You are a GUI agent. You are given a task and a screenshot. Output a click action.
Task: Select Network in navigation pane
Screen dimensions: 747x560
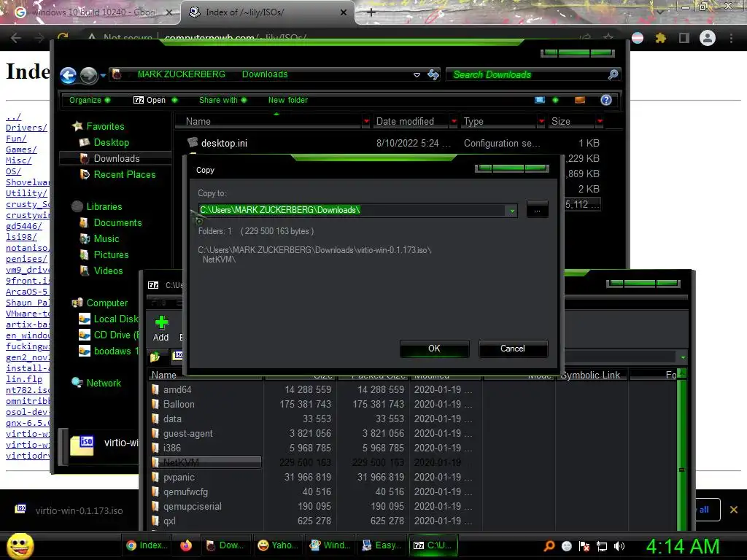104,383
